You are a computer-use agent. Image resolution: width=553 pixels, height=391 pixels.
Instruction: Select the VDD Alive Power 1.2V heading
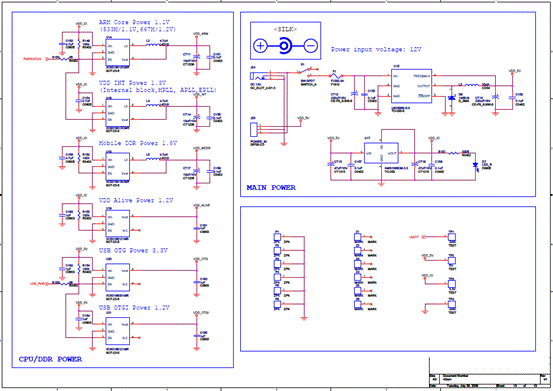136,200
